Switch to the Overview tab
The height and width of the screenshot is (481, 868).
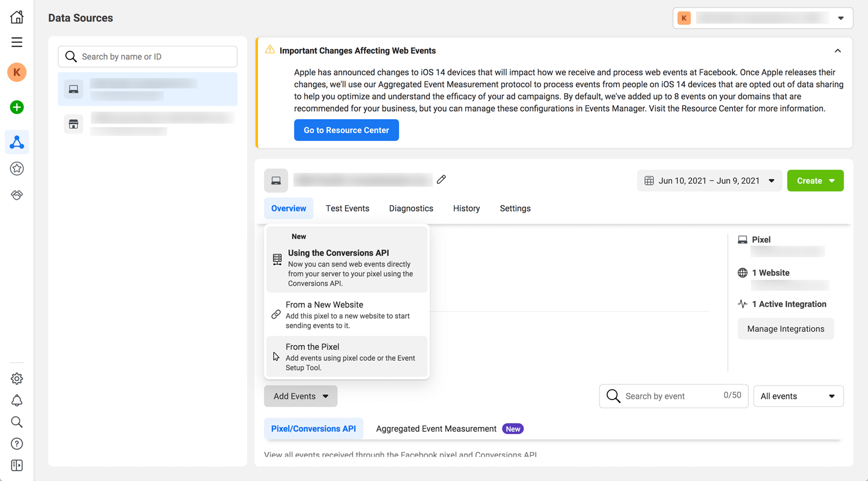coord(289,208)
